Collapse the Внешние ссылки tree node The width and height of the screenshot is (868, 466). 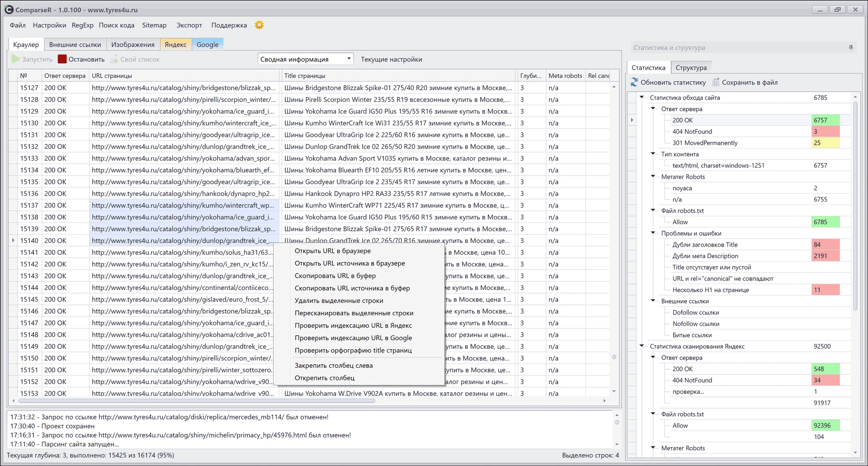click(x=653, y=301)
